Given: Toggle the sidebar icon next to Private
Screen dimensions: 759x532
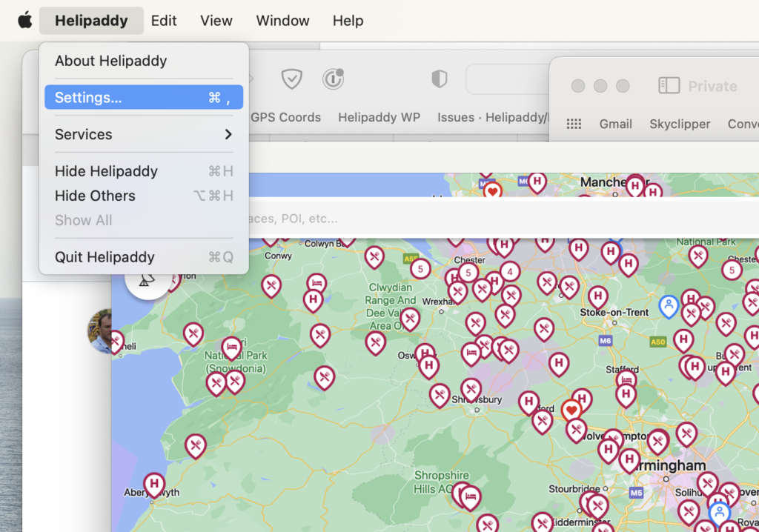Looking at the screenshot, I should click(669, 86).
